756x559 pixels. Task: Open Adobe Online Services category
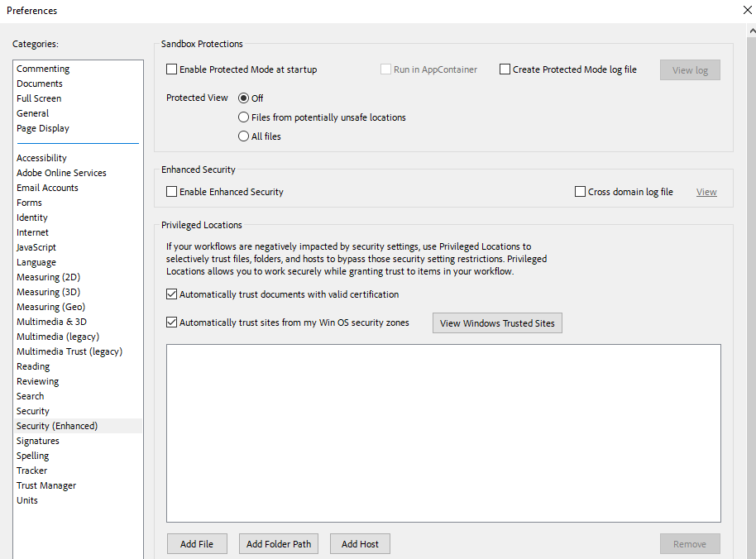78,173
